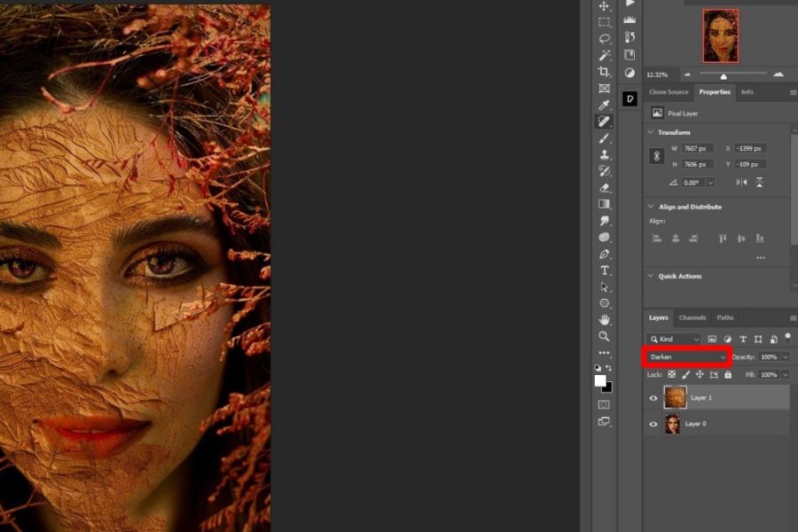The image size is (798, 532).
Task: Click the flip horizontal button in Transform
Action: point(741,183)
